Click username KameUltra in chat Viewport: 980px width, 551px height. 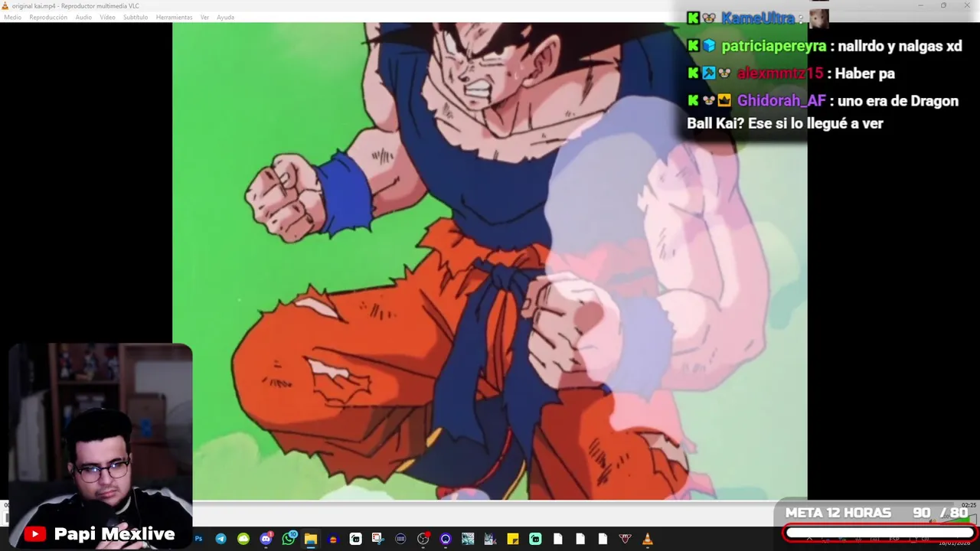point(758,18)
